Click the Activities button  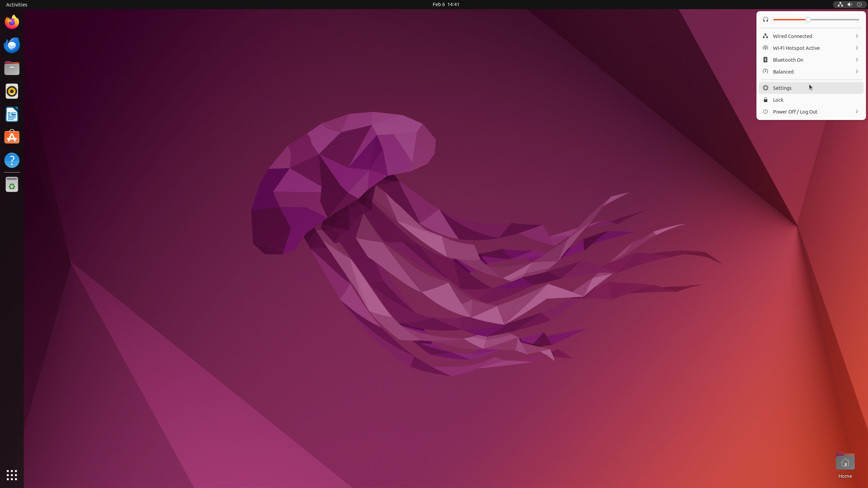pos(17,4)
